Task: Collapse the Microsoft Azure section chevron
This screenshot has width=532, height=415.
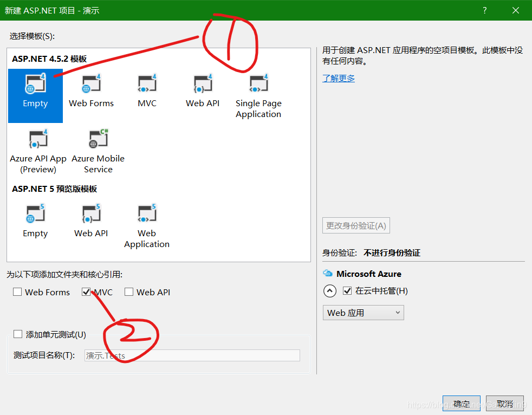Action: click(x=330, y=291)
